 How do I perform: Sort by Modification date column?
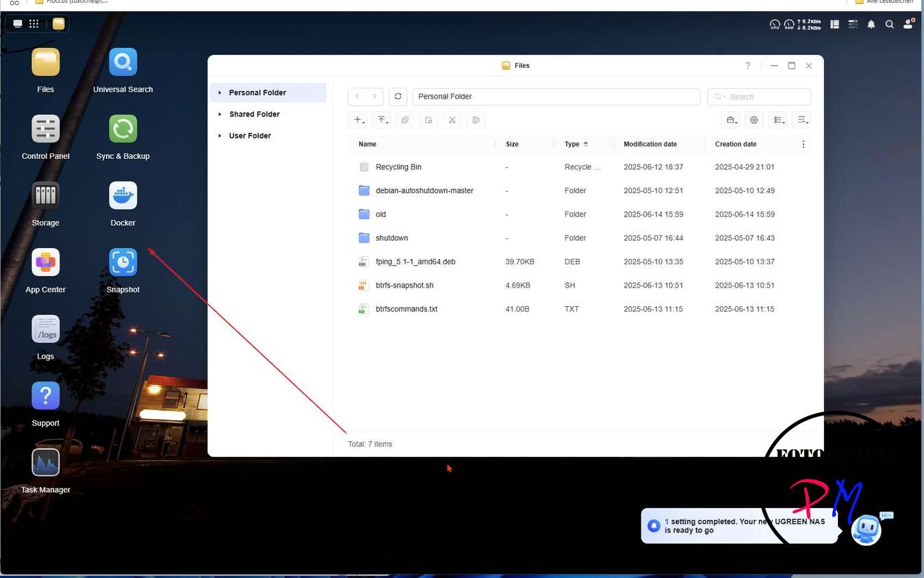point(650,144)
